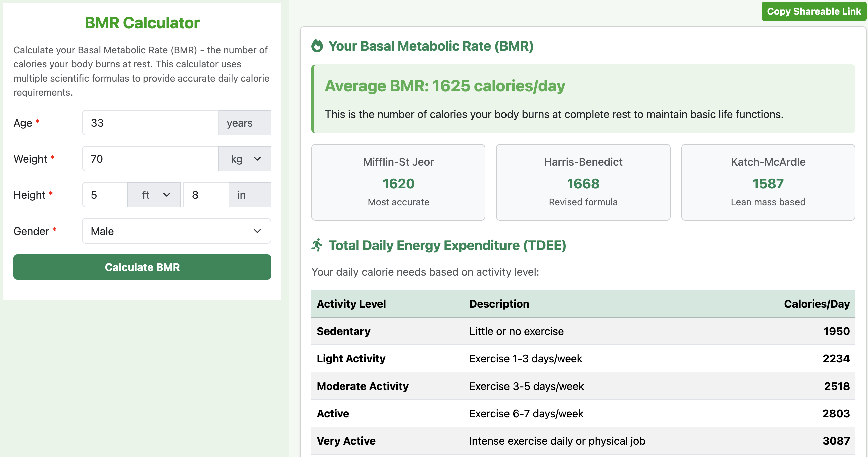Click the feet value input showing 5
This screenshot has width=868, height=457.
pyautogui.click(x=105, y=194)
